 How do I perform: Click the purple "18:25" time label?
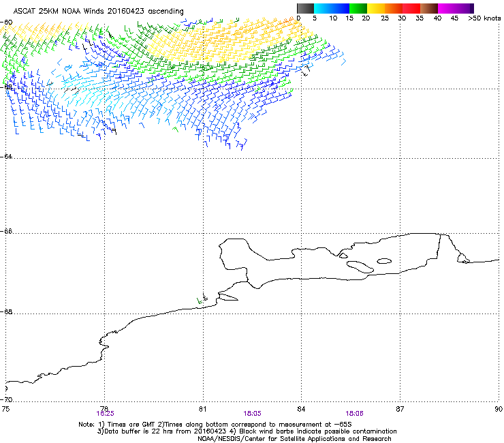[105, 414]
